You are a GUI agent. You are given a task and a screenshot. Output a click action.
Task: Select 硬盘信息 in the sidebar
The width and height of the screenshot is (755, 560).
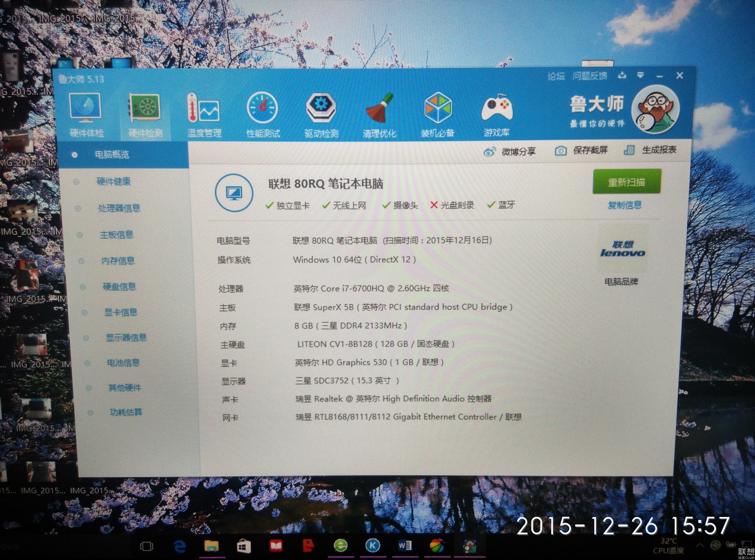click(120, 287)
